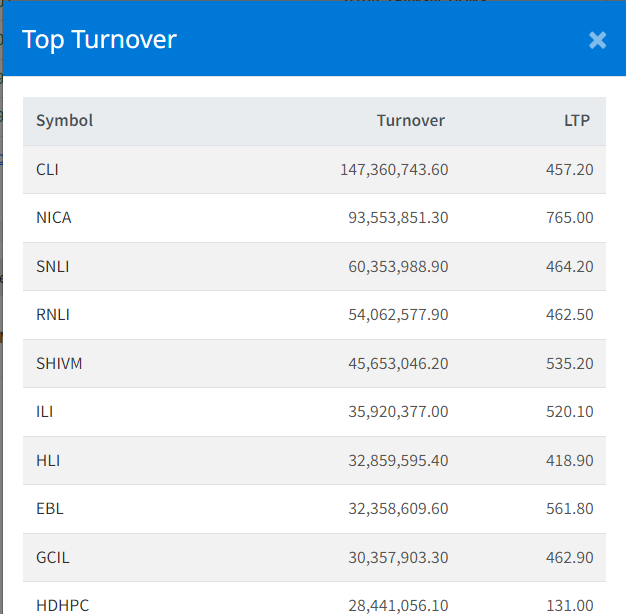Close the Top Turnover dialog

click(x=597, y=40)
